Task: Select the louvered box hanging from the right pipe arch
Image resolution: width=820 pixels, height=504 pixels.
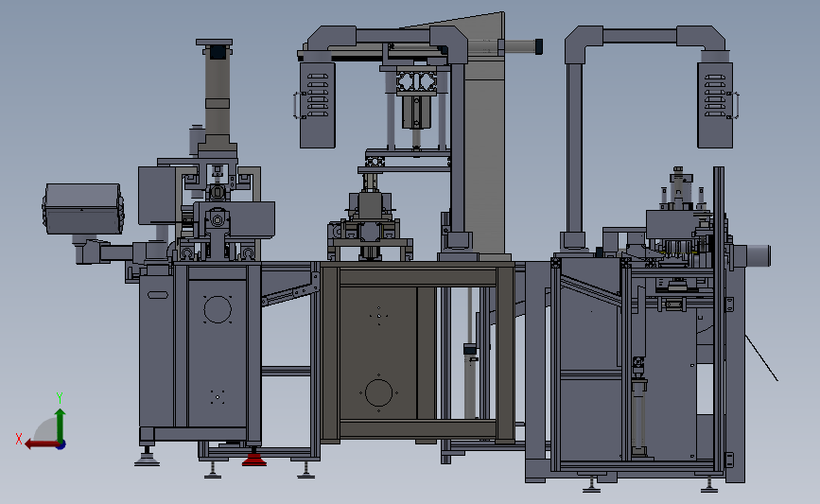Action: 715,105
